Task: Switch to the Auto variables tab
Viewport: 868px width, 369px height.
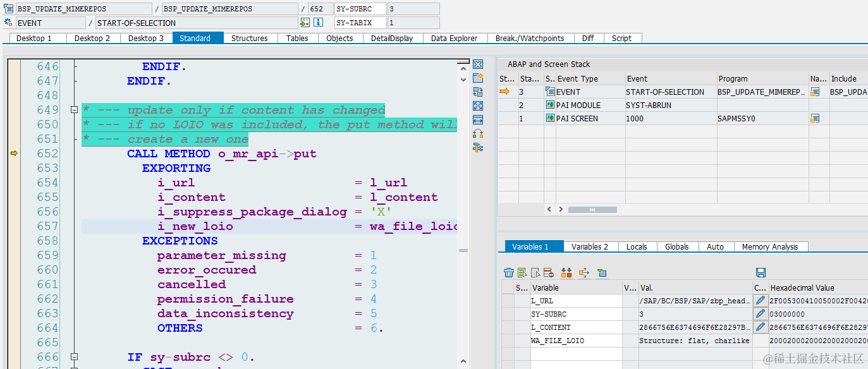Action: pos(716,246)
